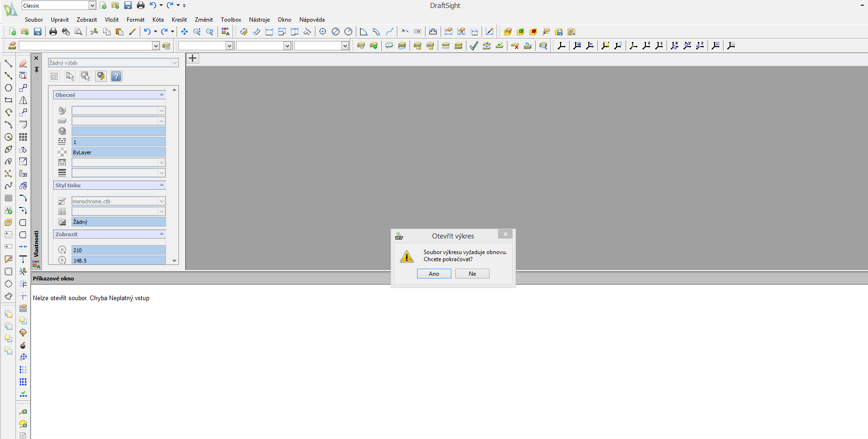Image resolution: width=868 pixels, height=439 pixels.
Task: Open the Soubor menu
Action: tap(33, 20)
